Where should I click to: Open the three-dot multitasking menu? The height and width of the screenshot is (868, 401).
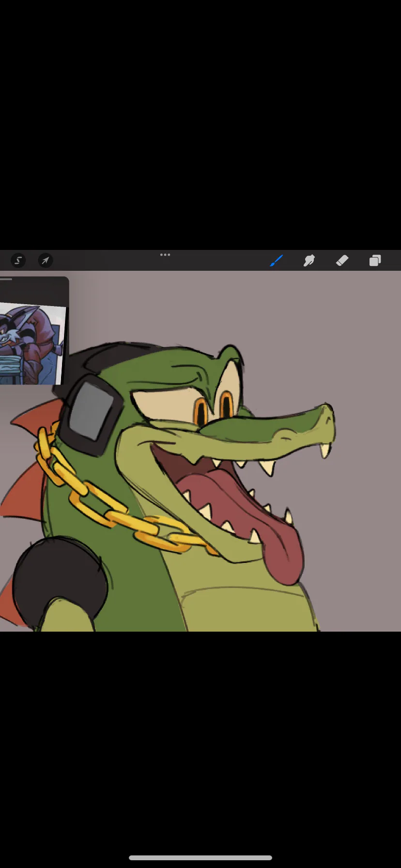coord(165,255)
